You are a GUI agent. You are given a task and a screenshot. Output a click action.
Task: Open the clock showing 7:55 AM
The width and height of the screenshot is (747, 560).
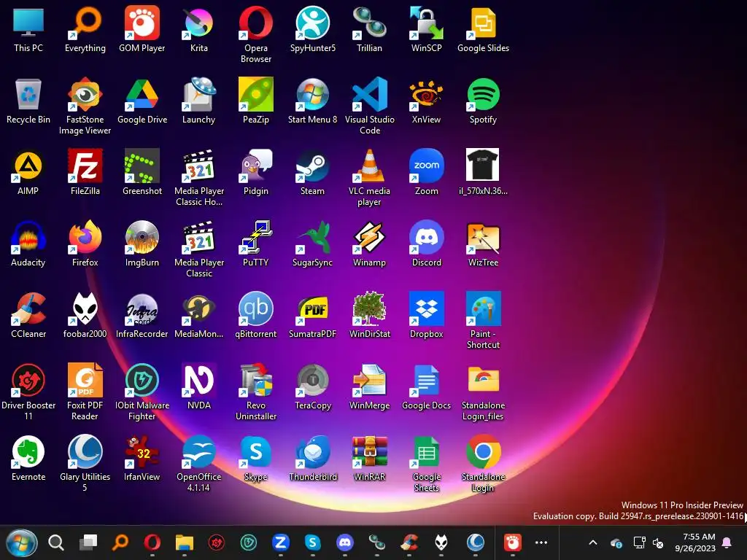click(695, 542)
